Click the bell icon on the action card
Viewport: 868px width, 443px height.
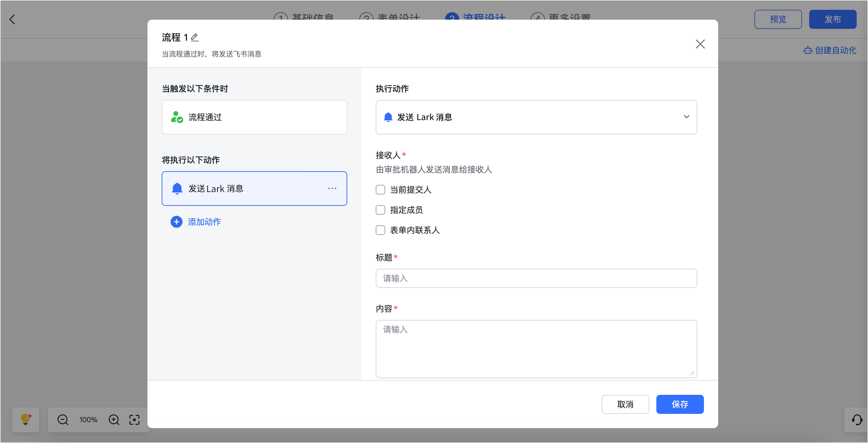[x=177, y=188]
